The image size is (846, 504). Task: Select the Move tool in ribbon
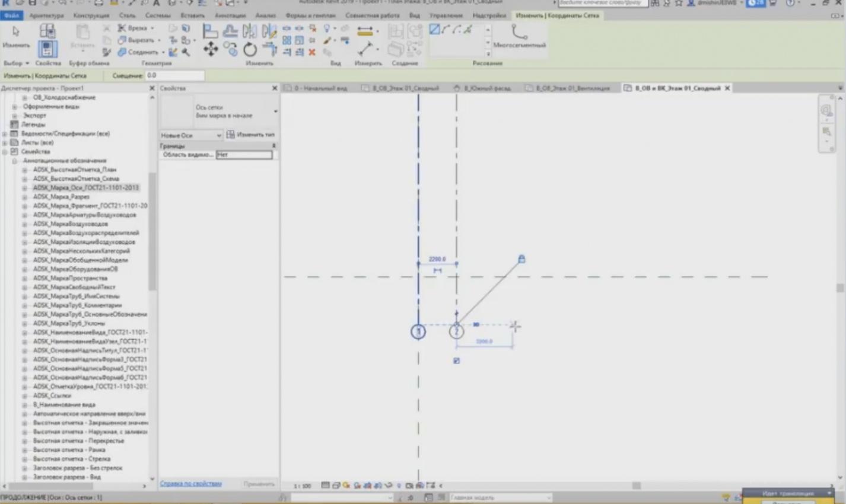coord(211,49)
